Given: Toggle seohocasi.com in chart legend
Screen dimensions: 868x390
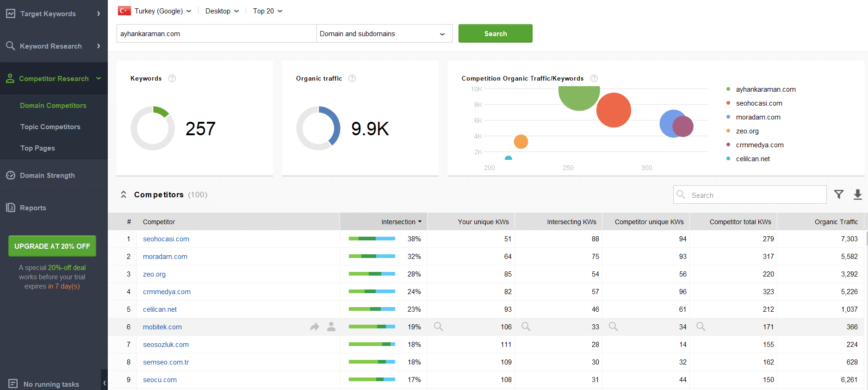Looking at the screenshot, I should point(754,103).
